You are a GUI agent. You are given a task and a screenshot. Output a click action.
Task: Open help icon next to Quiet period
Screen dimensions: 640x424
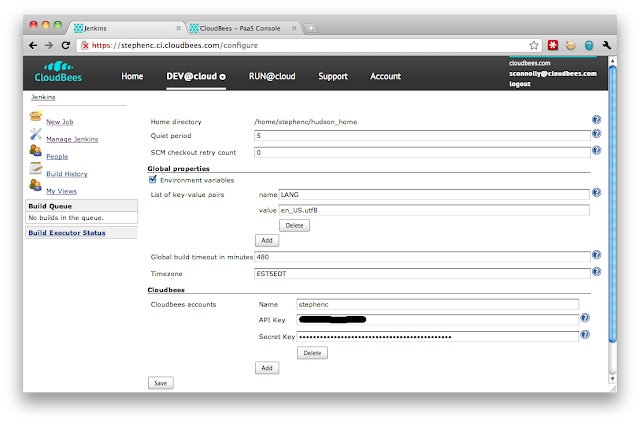596,134
